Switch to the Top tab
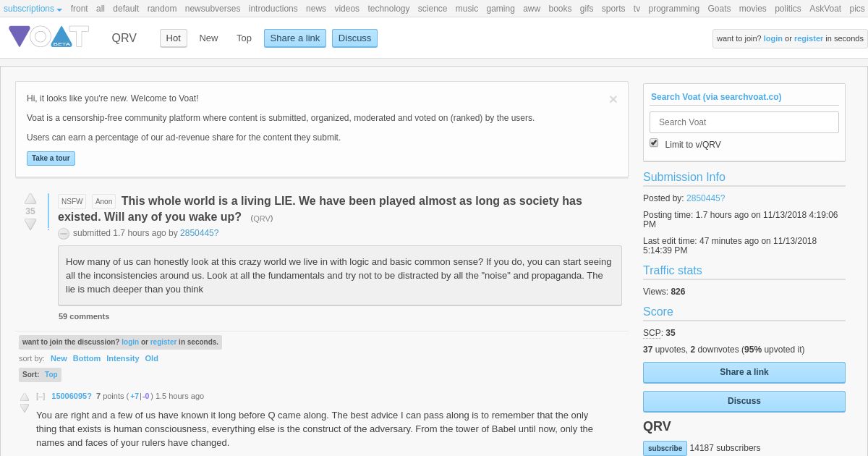The width and height of the screenshot is (868, 456). pos(244,38)
